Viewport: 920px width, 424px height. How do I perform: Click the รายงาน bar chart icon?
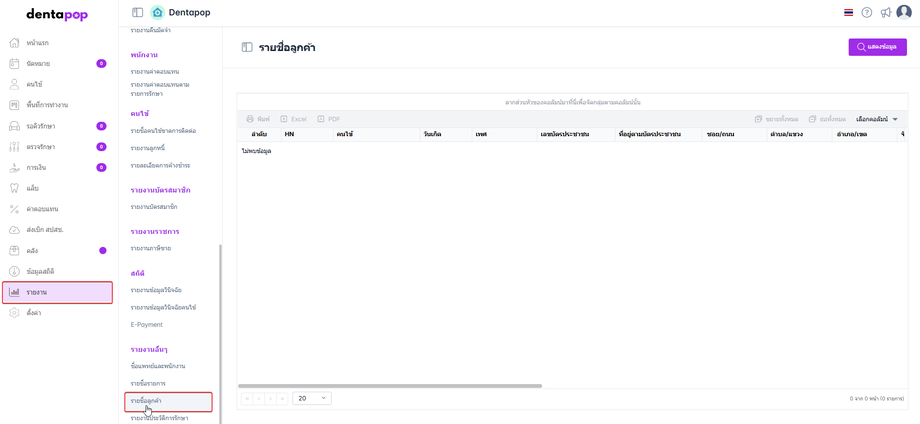(x=15, y=292)
